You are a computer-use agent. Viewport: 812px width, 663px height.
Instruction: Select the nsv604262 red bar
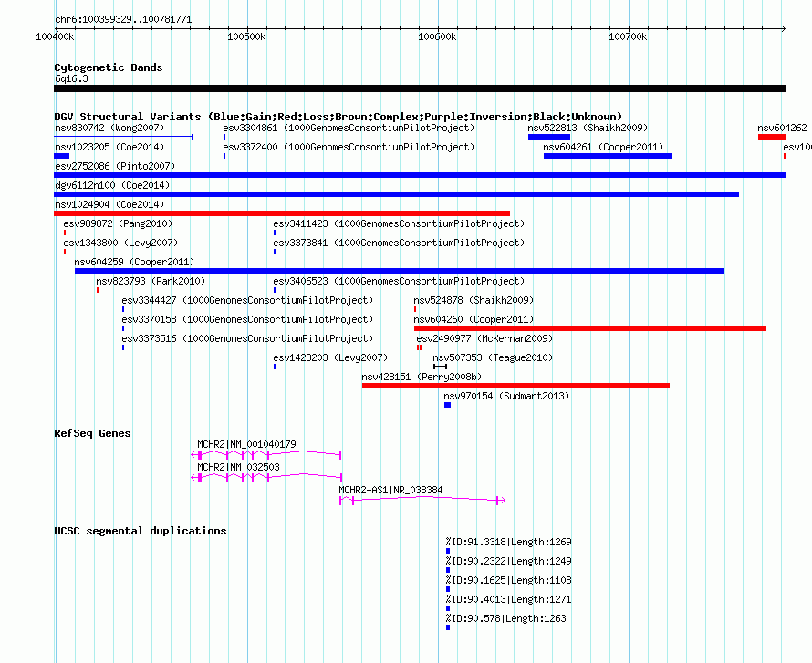772,137
